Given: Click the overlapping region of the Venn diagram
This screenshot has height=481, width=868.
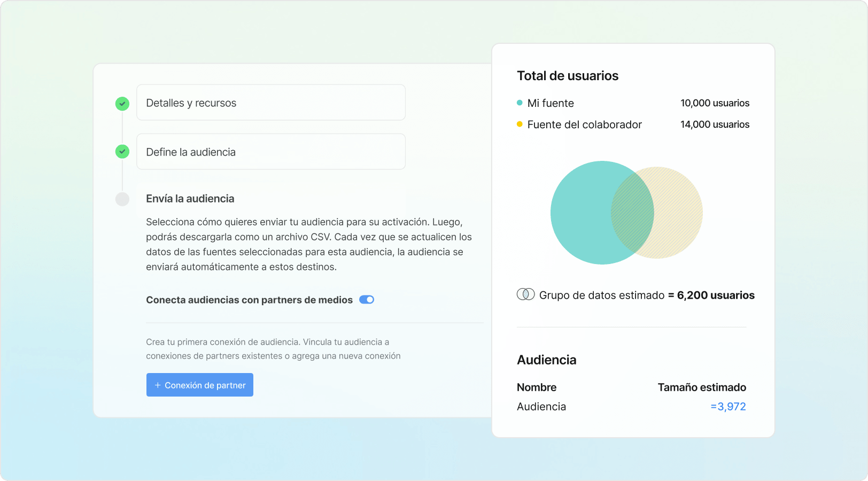Looking at the screenshot, I should pyautogui.click(x=632, y=213).
